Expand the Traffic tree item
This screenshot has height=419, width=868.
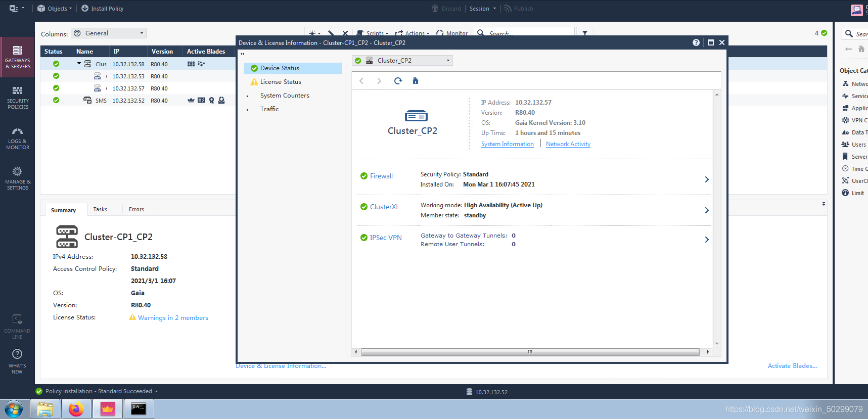247,110
